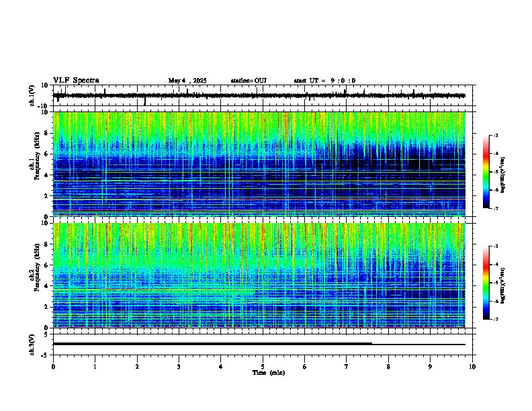Click the ch.1 color bar log(PSD) label
Image resolution: width=532 pixels, height=411 pixels.
pos(502,175)
